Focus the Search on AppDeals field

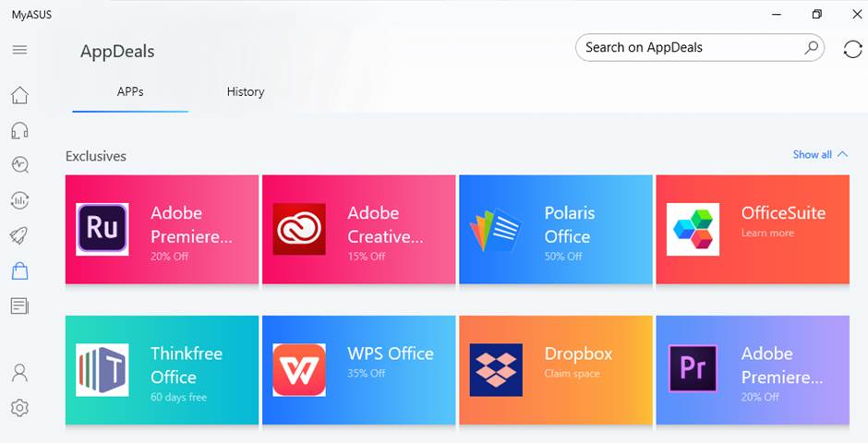[700, 48]
